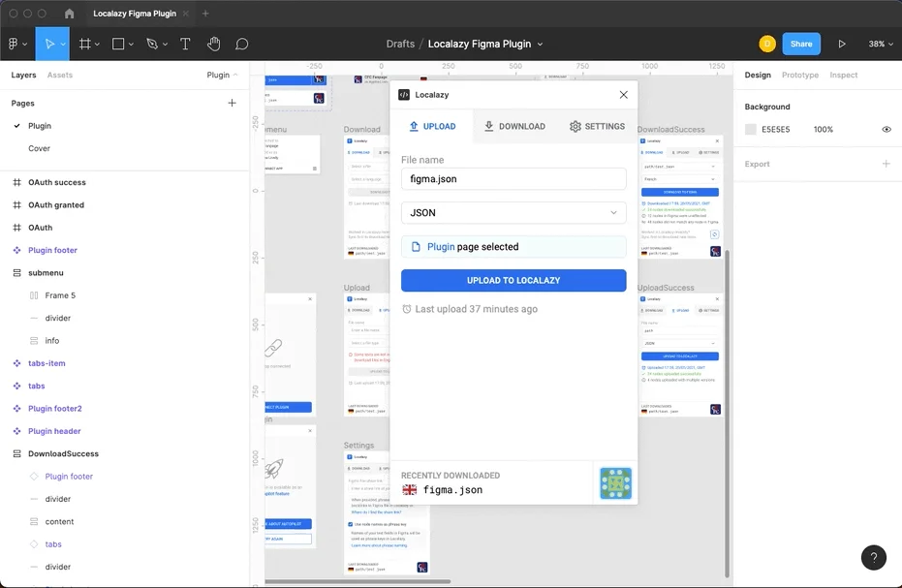Switch to the Prototype tab
This screenshot has height=588, width=902.
(x=799, y=75)
